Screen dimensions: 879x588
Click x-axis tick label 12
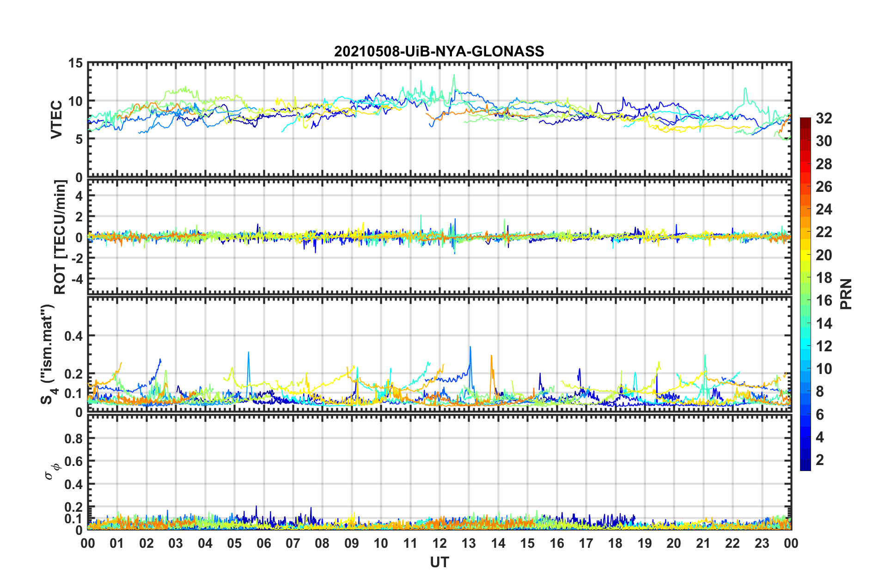[439, 543]
